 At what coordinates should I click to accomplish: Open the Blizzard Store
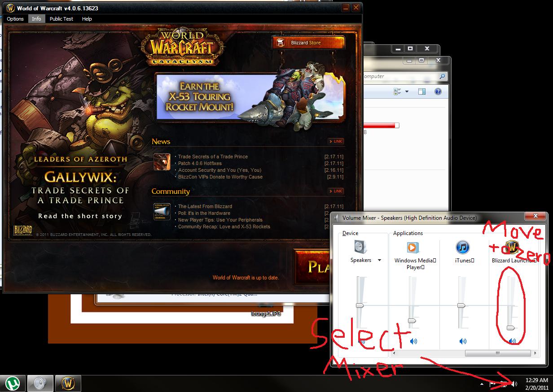(x=309, y=42)
